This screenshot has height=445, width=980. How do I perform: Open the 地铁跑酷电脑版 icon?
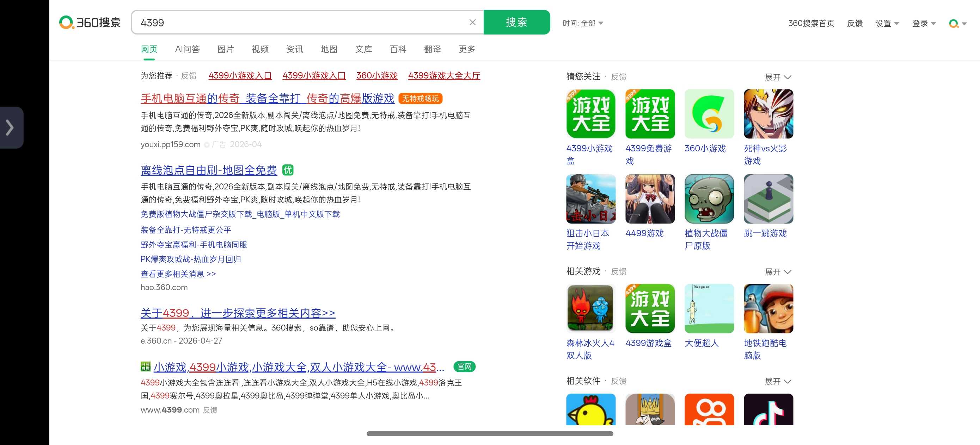point(768,308)
